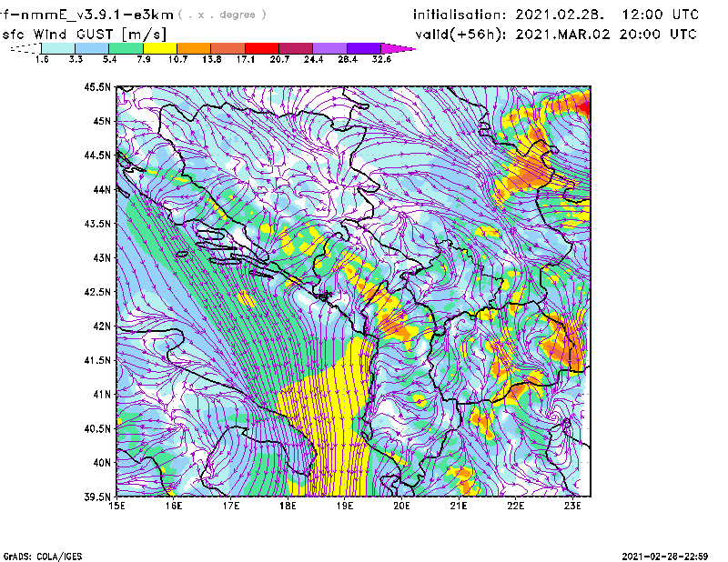Click the '2021.MAR.02' valid date
Viewport: 728px width, 562px height.
563,35
